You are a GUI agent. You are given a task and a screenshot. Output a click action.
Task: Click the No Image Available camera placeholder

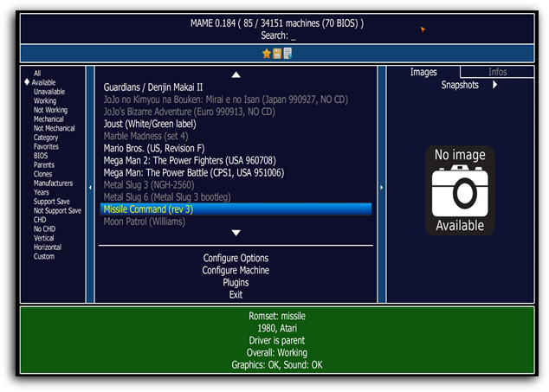(x=460, y=190)
